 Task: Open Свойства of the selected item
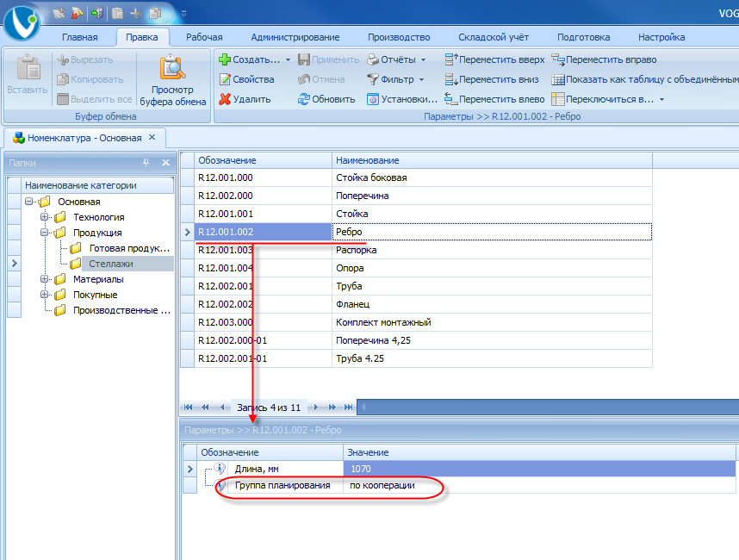tap(246, 79)
